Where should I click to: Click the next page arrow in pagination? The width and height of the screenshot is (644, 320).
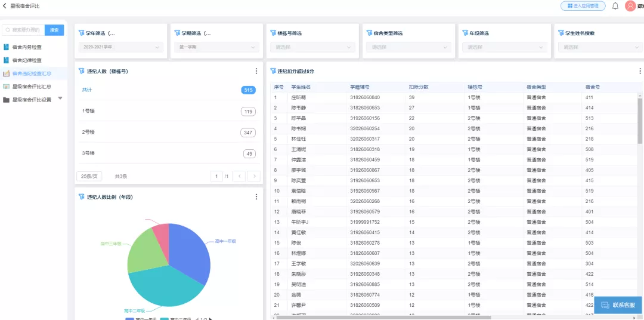[x=254, y=176]
